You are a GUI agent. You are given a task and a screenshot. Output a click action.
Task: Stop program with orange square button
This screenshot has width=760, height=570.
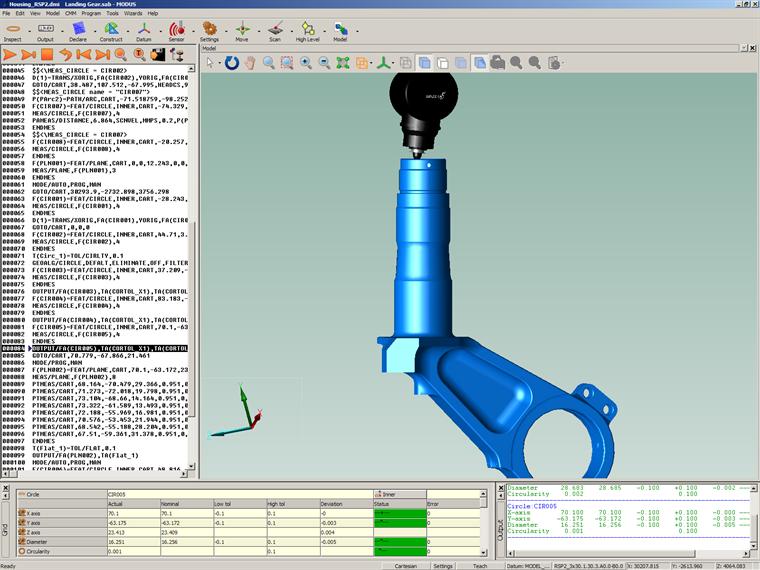coord(47,55)
